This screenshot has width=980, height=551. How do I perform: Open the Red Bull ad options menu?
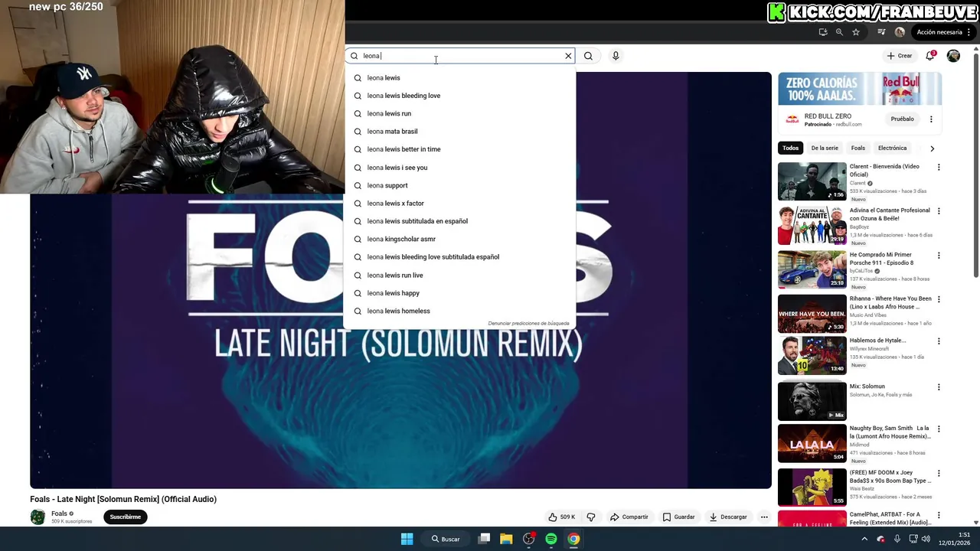(931, 119)
